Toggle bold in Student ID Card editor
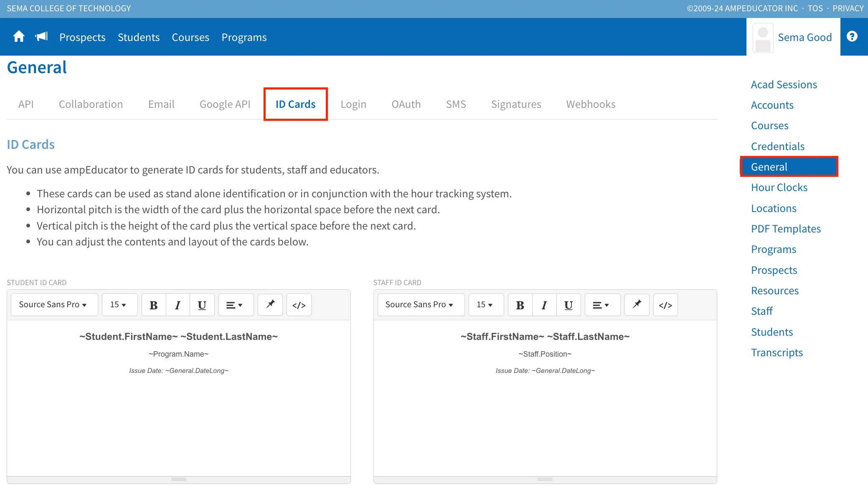 click(154, 305)
